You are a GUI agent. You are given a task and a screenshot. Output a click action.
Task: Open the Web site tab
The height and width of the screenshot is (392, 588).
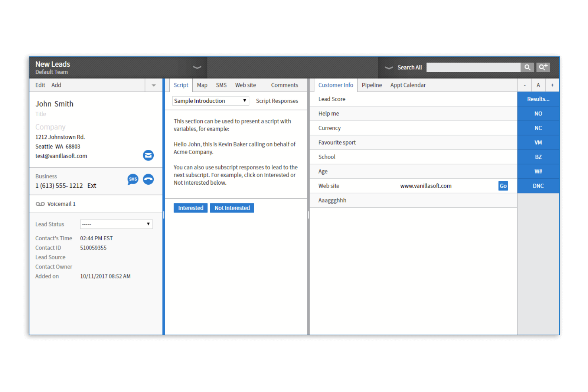[246, 85]
